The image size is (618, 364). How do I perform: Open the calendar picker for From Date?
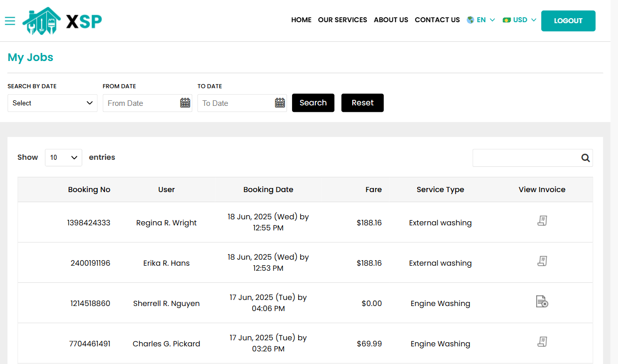pyautogui.click(x=185, y=102)
